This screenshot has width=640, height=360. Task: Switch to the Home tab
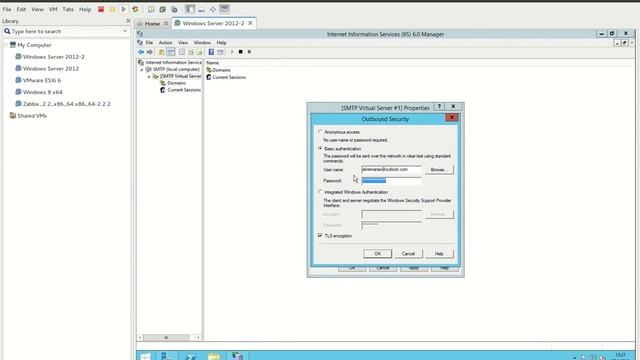152,24
